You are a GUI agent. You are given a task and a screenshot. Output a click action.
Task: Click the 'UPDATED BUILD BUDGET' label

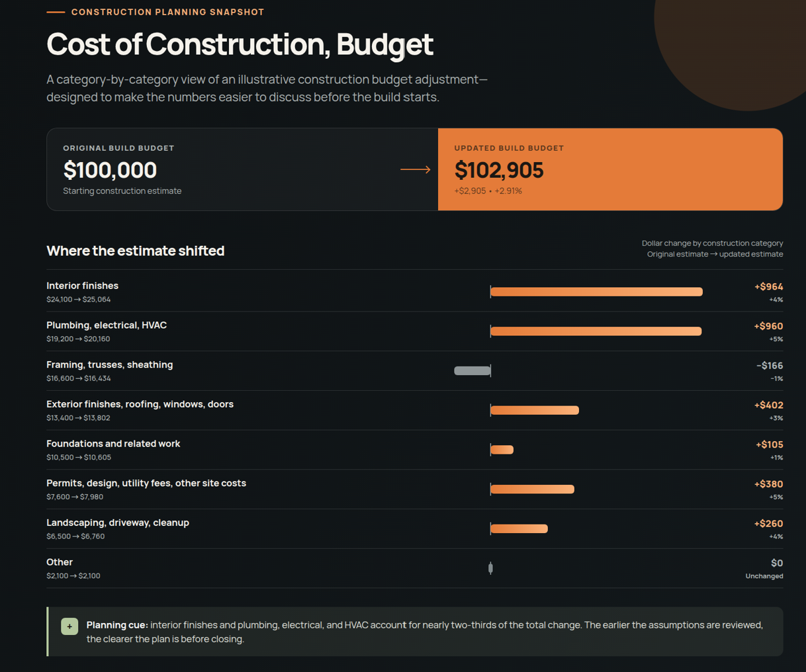pyautogui.click(x=509, y=148)
